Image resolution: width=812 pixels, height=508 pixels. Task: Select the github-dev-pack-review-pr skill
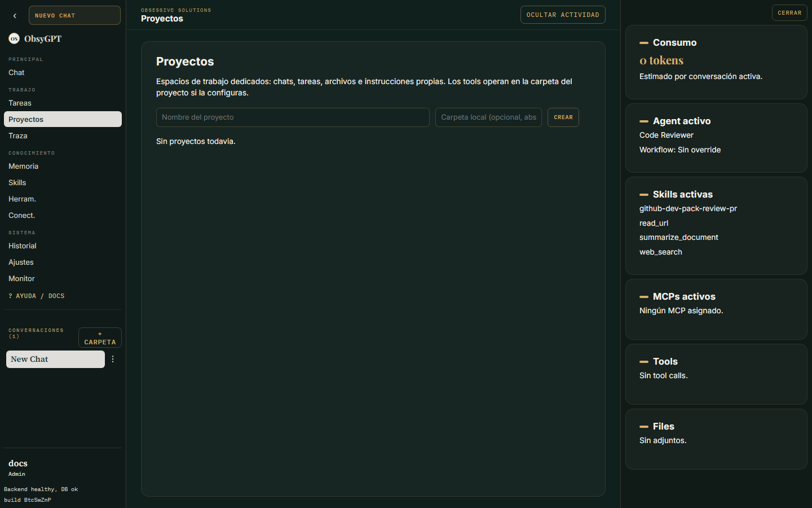pos(688,209)
